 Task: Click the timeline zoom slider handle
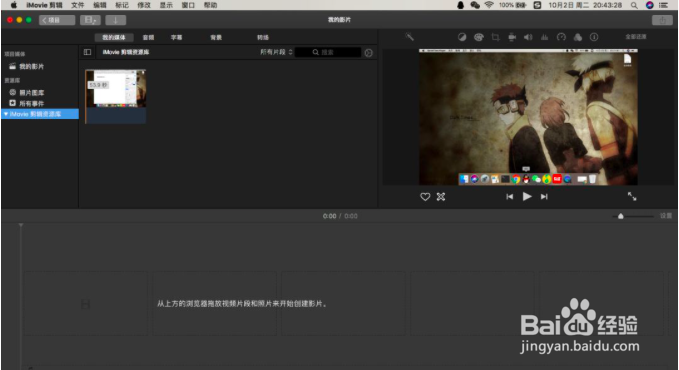pyautogui.click(x=621, y=216)
